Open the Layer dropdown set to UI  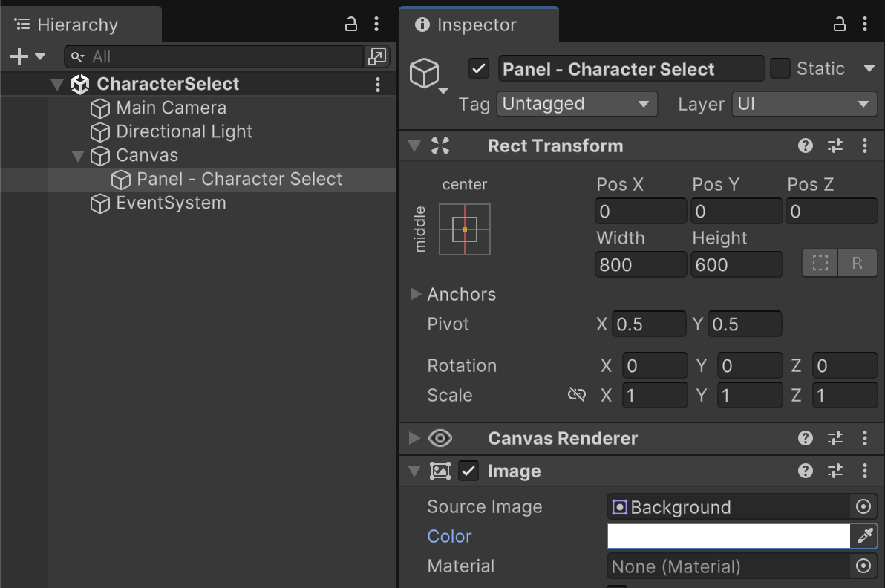[x=804, y=104]
